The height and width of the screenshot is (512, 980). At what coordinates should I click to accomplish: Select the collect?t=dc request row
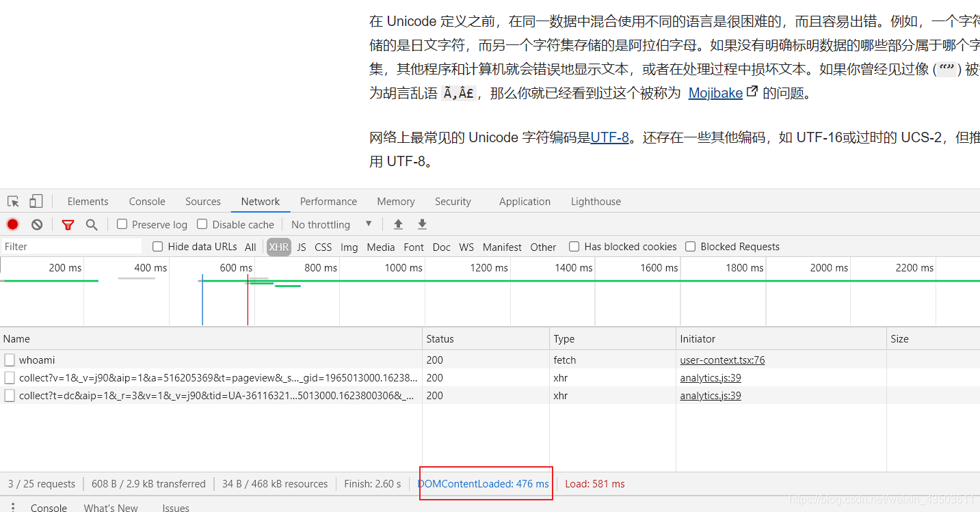coord(490,396)
